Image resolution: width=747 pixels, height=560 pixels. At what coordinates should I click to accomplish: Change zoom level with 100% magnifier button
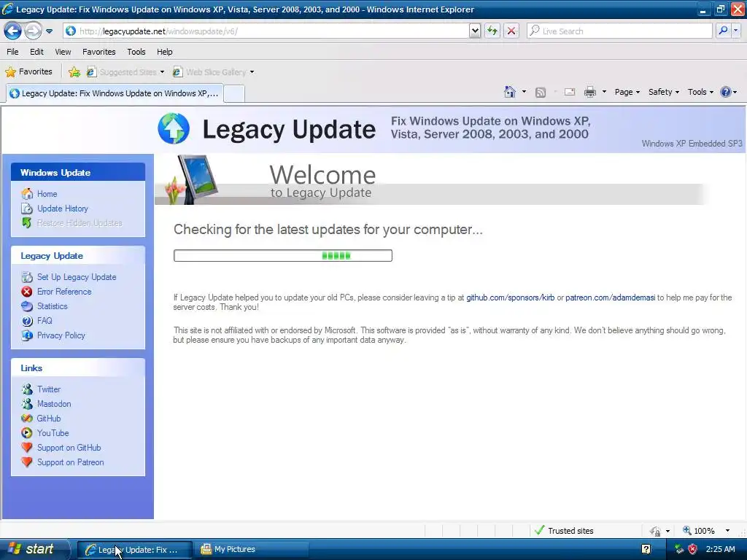coord(699,531)
